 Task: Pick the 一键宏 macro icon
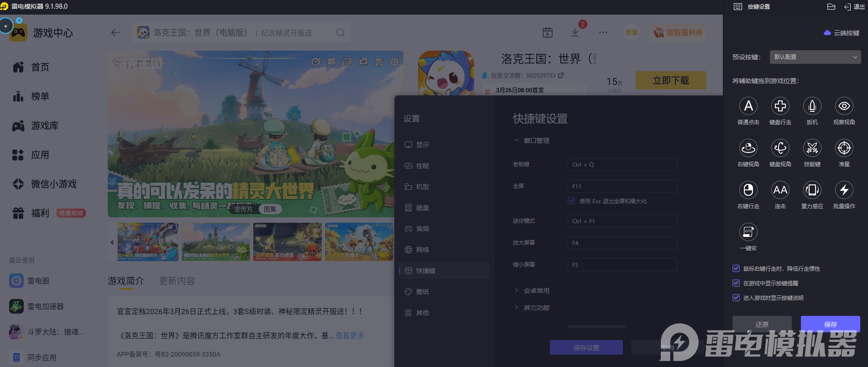[748, 232]
